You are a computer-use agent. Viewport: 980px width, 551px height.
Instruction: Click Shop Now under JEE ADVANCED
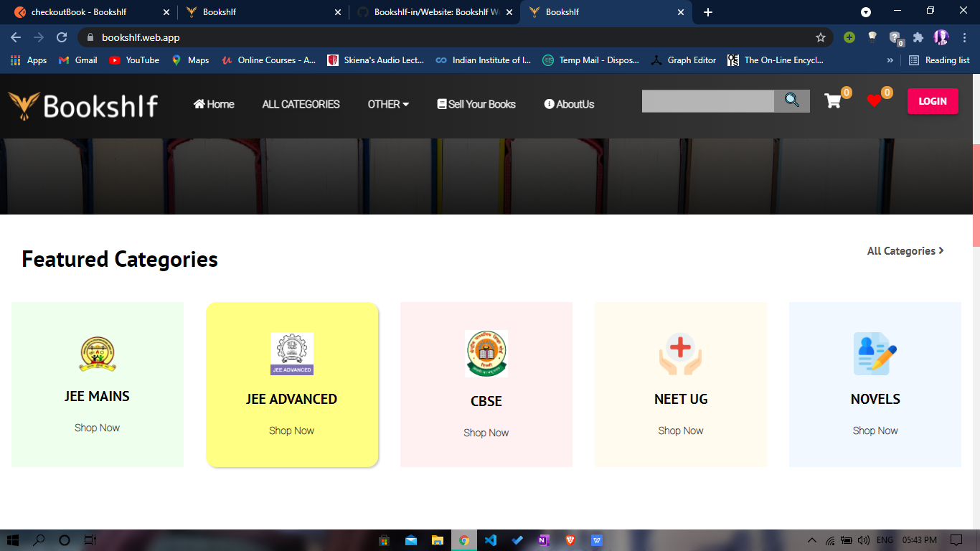tap(292, 430)
